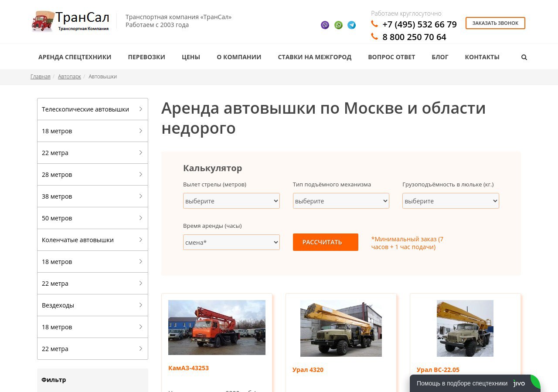The width and height of the screenshot is (558, 392).
Task: Click the +7 (495) 532 66 79 number
Action: click(x=419, y=24)
